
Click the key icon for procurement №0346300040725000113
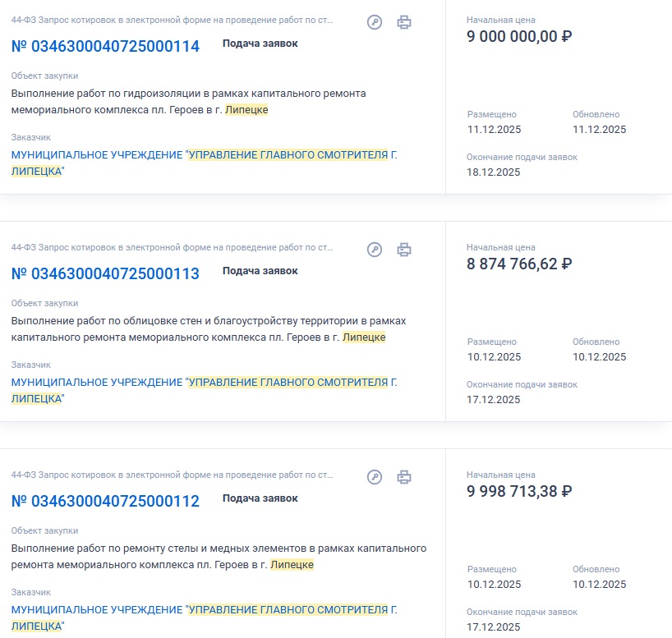point(375,250)
